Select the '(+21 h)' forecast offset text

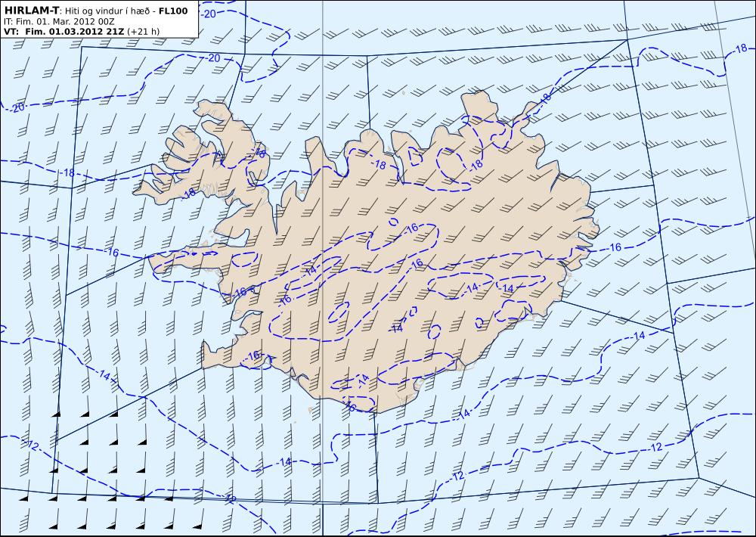(143, 32)
